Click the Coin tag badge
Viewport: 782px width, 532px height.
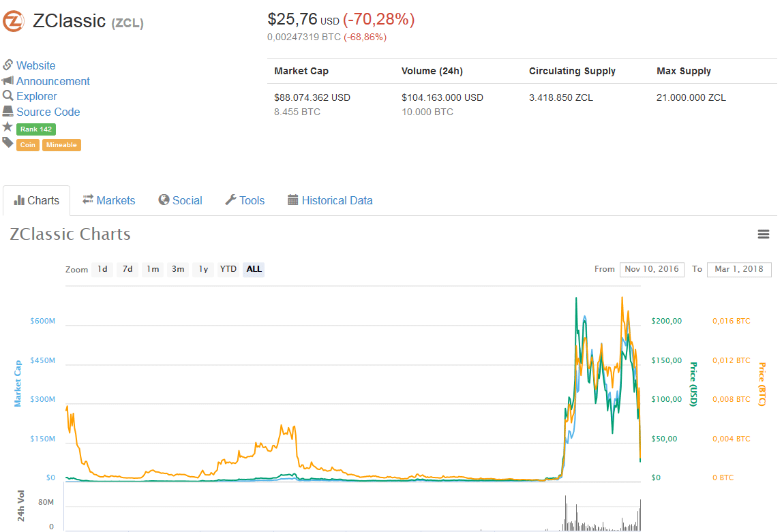tap(28, 145)
